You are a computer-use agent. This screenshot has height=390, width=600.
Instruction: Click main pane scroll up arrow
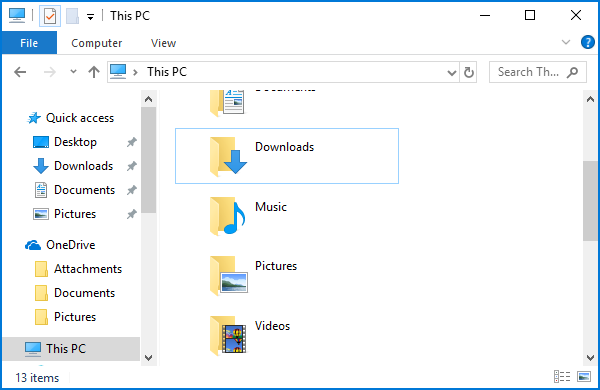pyautogui.click(x=590, y=99)
